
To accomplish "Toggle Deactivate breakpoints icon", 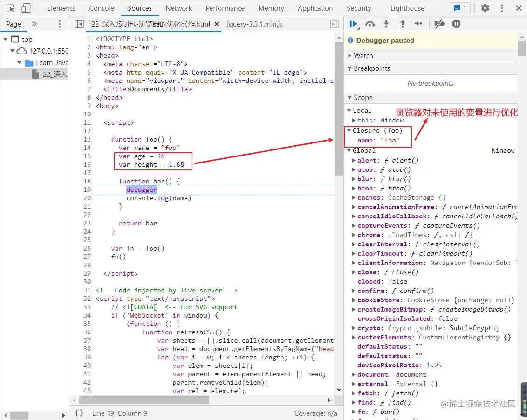I will click(x=439, y=24).
